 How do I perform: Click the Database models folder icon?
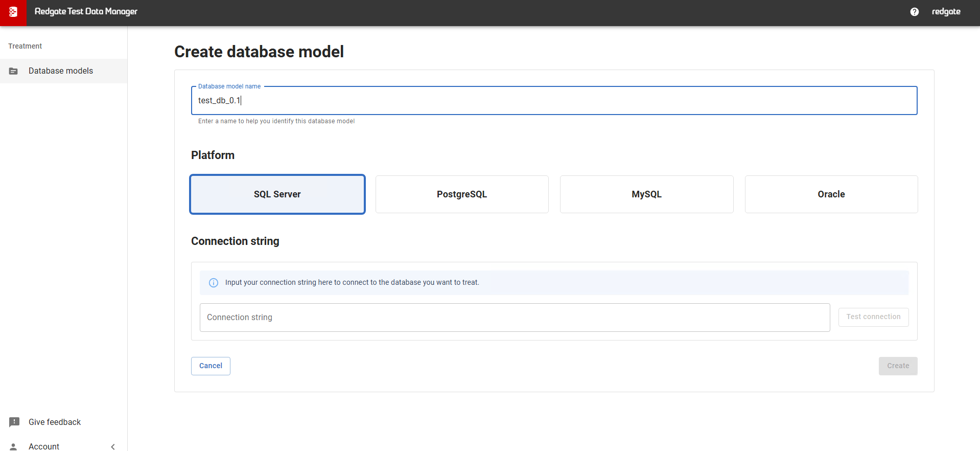pyautogui.click(x=14, y=71)
